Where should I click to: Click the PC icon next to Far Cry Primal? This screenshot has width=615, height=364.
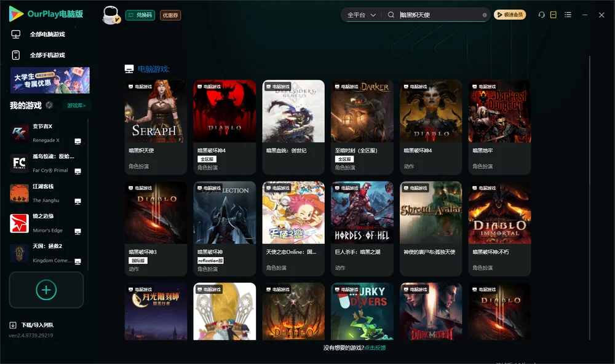pyautogui.click(x=77, y=172)
